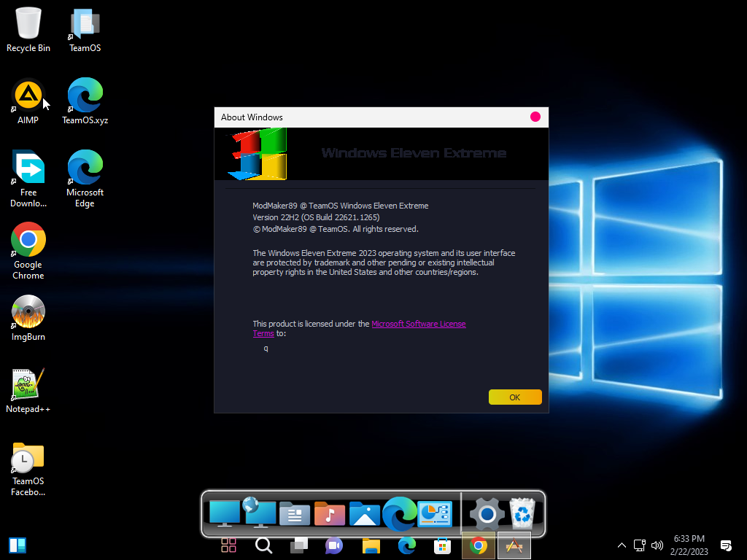Select the TeamOS desktop shortcut
The height and width of the screenshot is (560, 747).
(x=85, y=29)
